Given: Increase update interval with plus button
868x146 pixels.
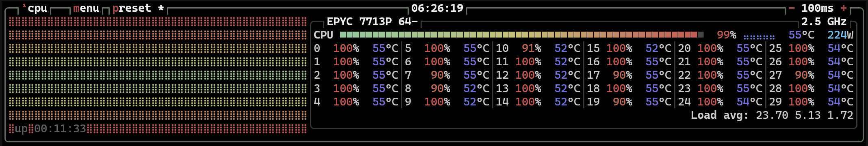Looking at the screenshot, I should tap(844, 8).
